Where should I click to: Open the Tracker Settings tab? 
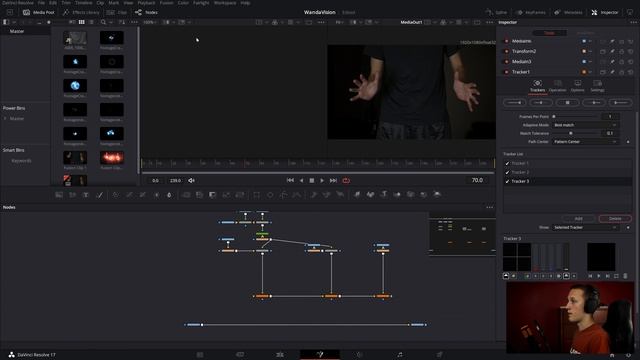tap(597, 86)
